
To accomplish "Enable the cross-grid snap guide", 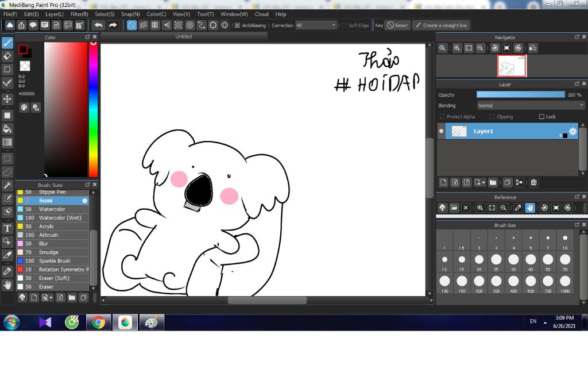I will pos(155,25).
